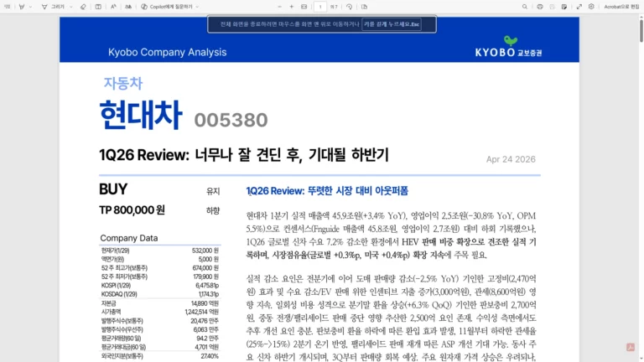
Task: Activate the 그리기 draw tool
Action: click(x=54, y=7)
